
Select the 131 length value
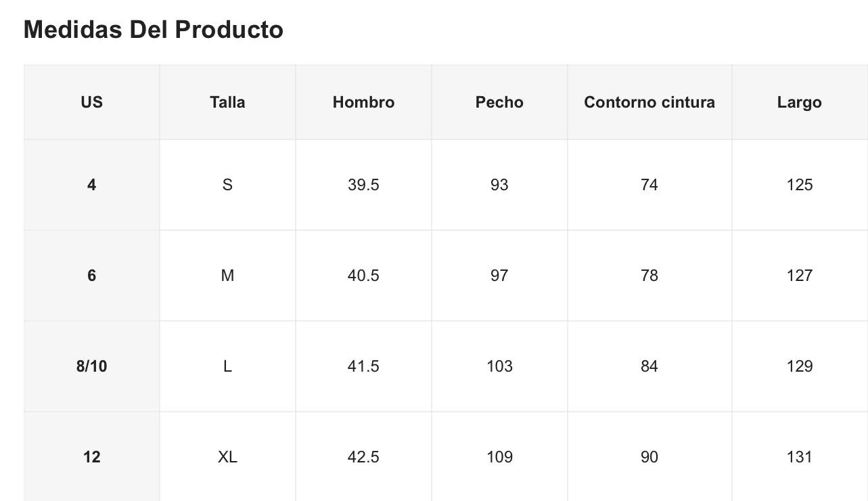click(799, 457)
